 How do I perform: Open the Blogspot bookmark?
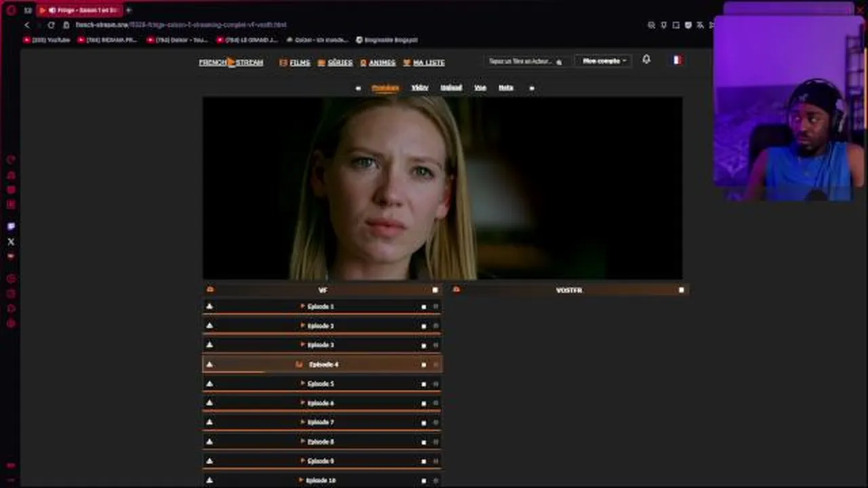pos(387,40)
